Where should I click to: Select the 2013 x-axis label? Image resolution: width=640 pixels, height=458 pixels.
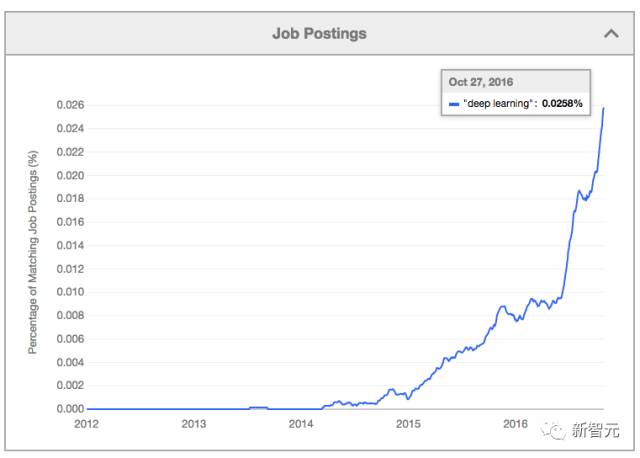tap(194, 424)
